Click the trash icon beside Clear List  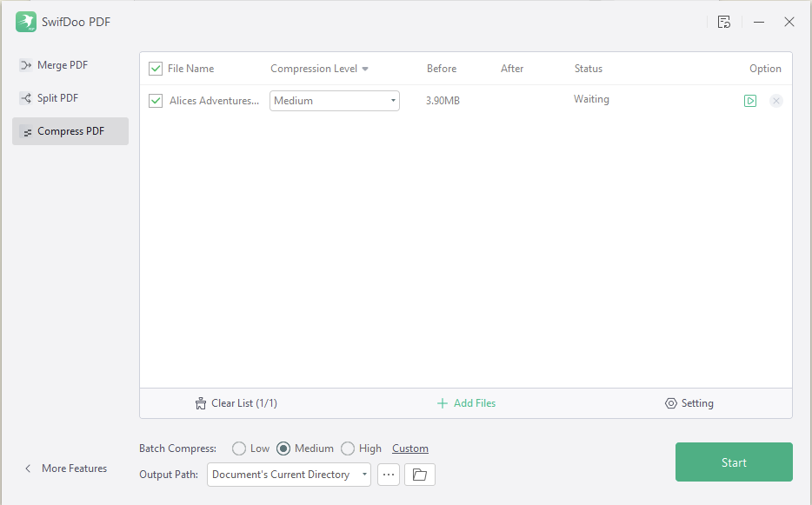pos(201,403)
